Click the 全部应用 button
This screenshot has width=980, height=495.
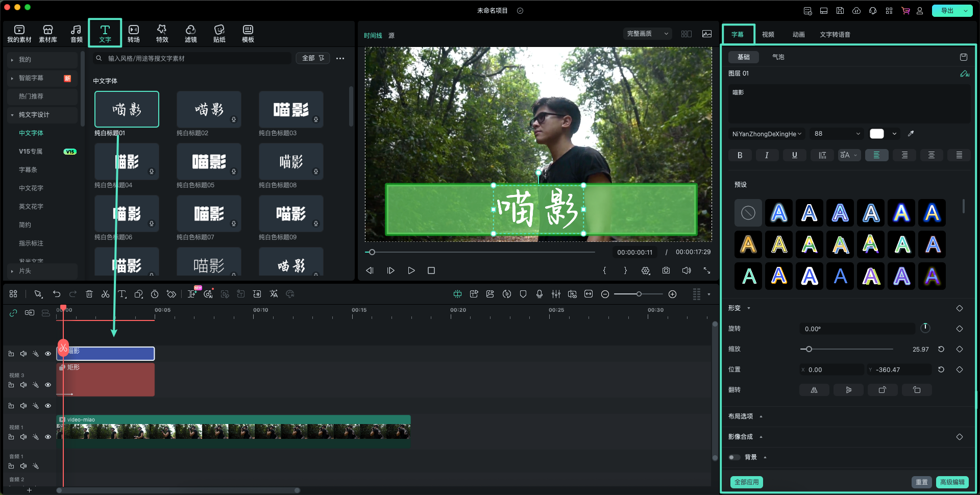tap(746, 482)
